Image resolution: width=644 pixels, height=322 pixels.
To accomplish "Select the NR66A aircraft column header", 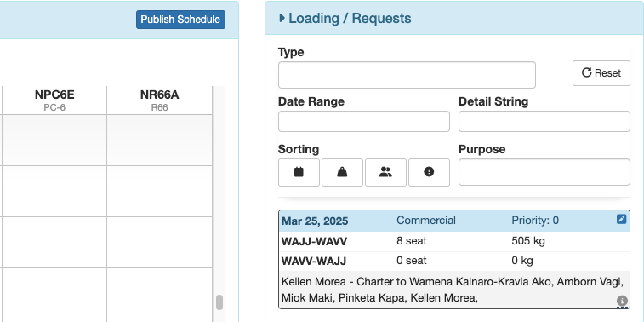I will point(159,100).
